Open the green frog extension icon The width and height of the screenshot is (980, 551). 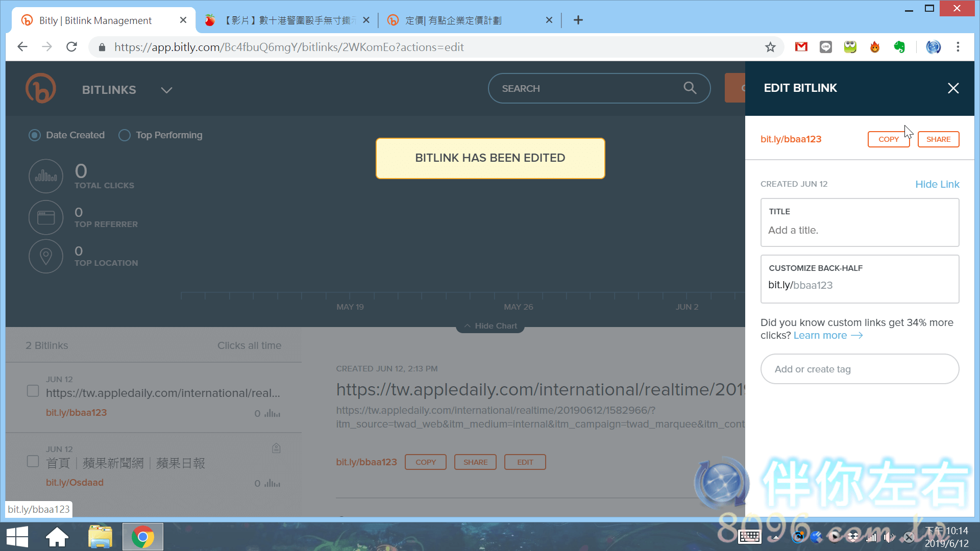pos(850,47)
